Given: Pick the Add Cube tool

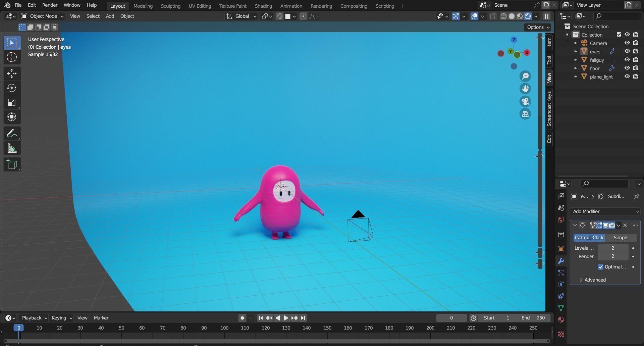Looking at the screenshot, I should click(x=12, y=164).
